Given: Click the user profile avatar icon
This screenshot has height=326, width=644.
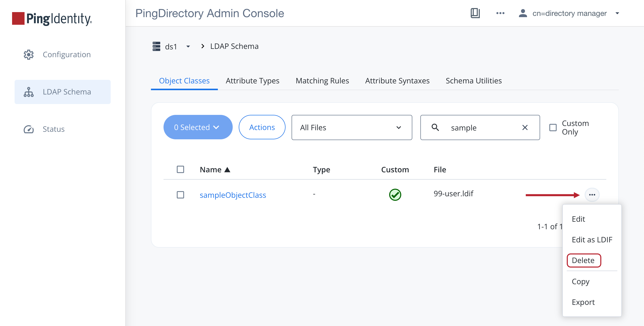Looking at the screenshot, I should [x=523, y=13].
